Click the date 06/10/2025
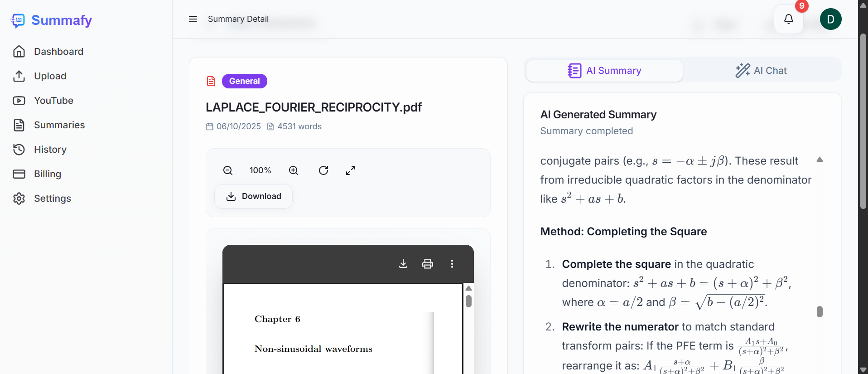 239,126
